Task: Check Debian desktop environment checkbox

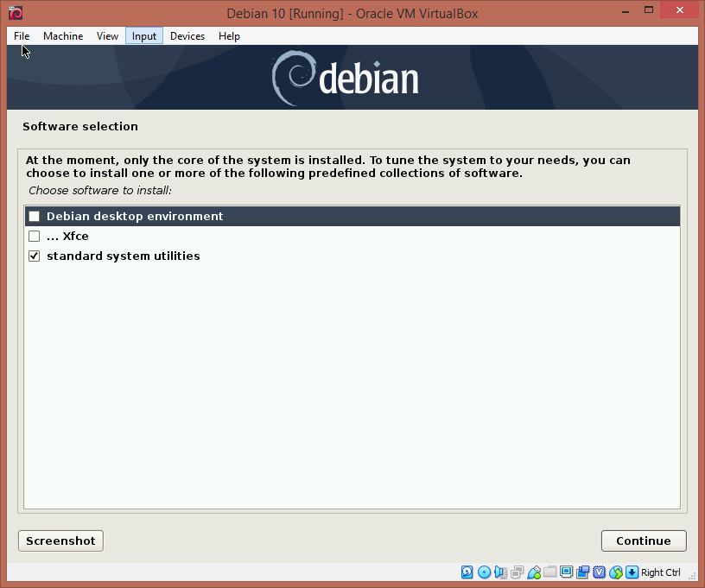Action: (35, 216)
